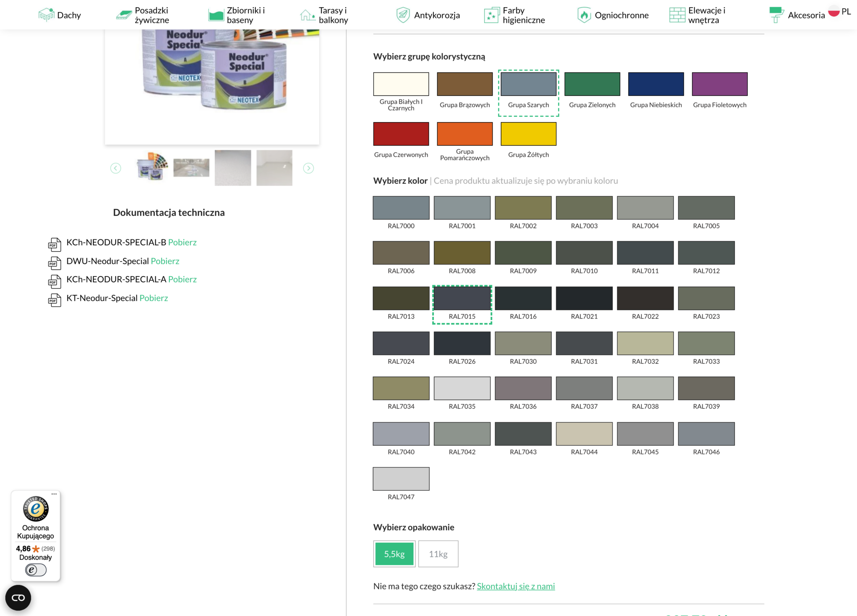Select the 5,5kg packaging option
This screenshot has width=857, height=616.
(394, 554)
